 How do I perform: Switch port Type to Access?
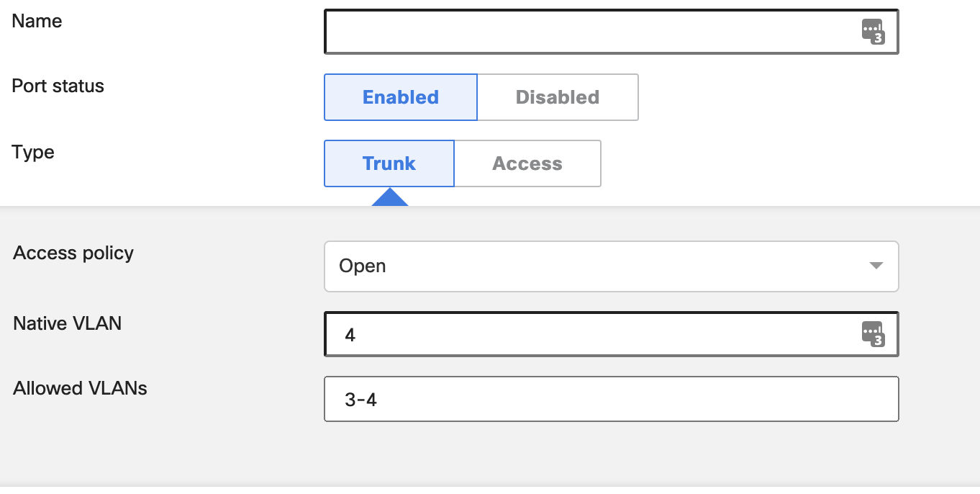(x=527, y=163)
